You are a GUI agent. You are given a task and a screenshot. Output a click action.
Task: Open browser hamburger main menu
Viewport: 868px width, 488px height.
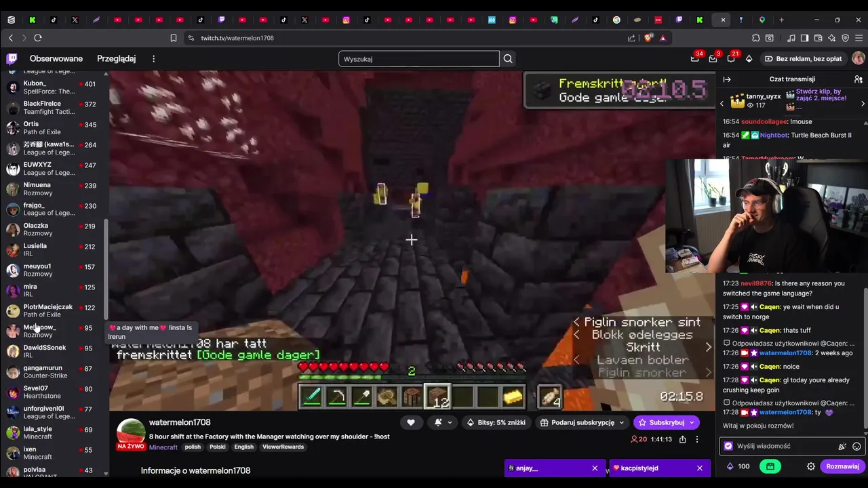[x=859, y=38]
